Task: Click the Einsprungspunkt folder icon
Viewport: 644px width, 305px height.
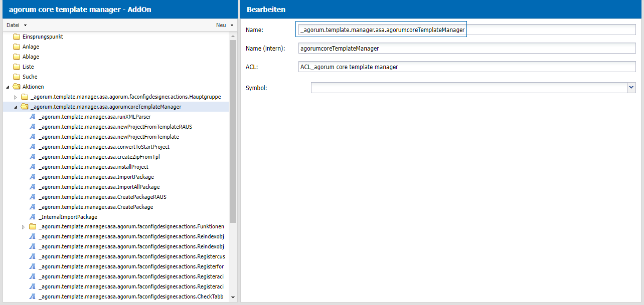Action: point(17,37)
